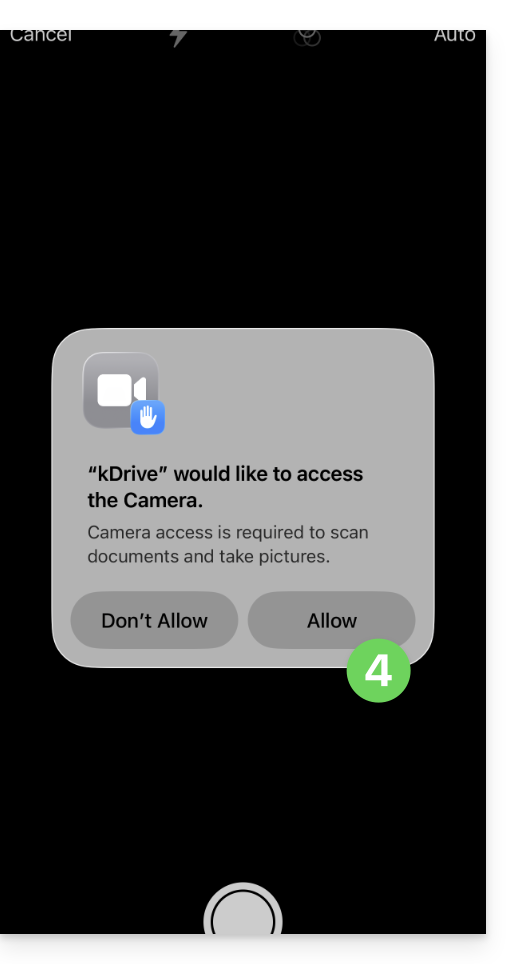This screenshot has height=964, width=516.
Task: Tap the black viewfinder above the dialog
Action: (x=243, y=184)
